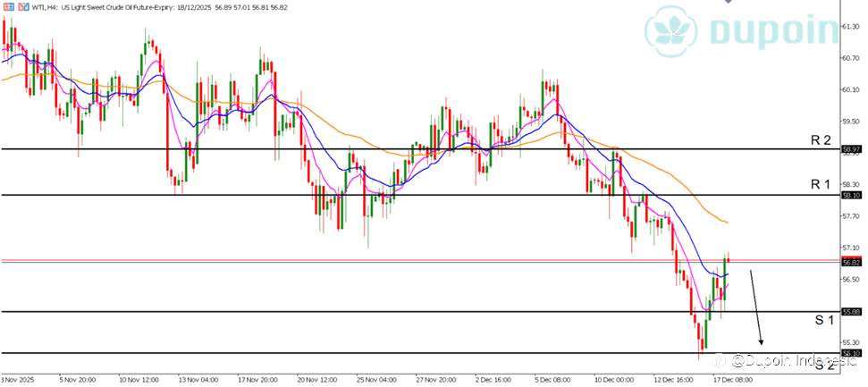Screen dimensions: 868x387
Task: Click the 57.10 price scale value
Action: (x=850, y=248)
